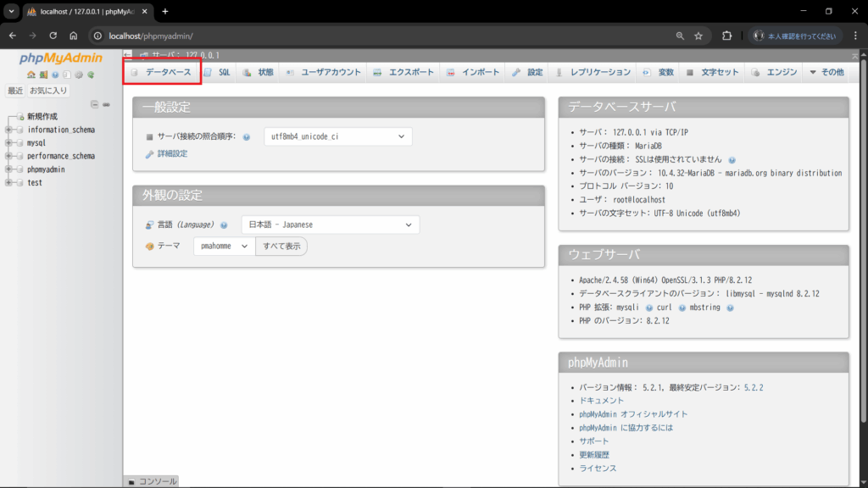
Task: Expand the phpmyadmin database node
Action: pos(8,169)
